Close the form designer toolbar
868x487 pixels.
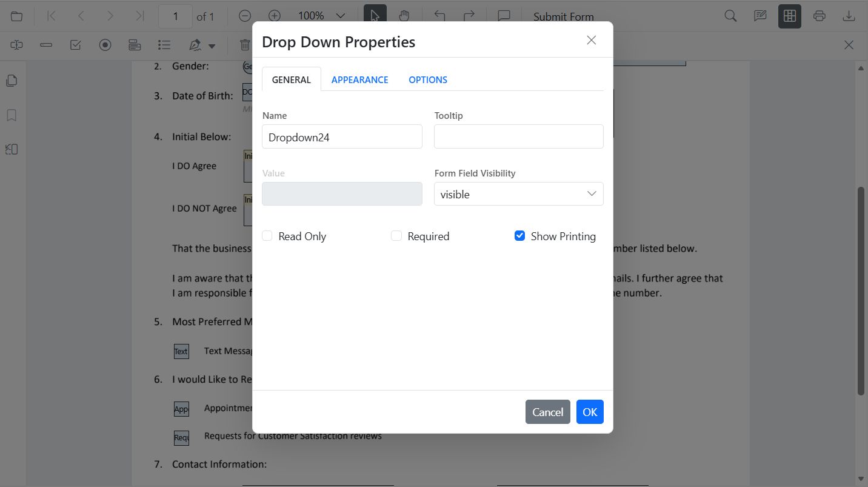(849, 45)
